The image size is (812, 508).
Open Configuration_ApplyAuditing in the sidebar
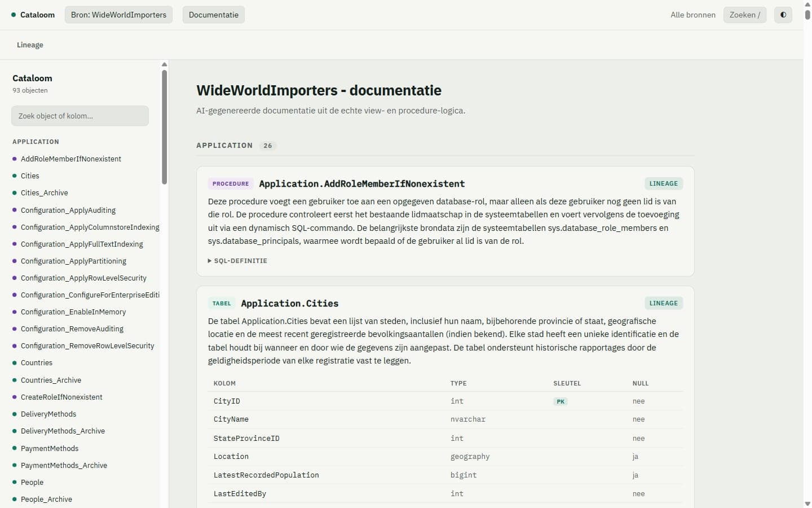click(x=68, y=210)
